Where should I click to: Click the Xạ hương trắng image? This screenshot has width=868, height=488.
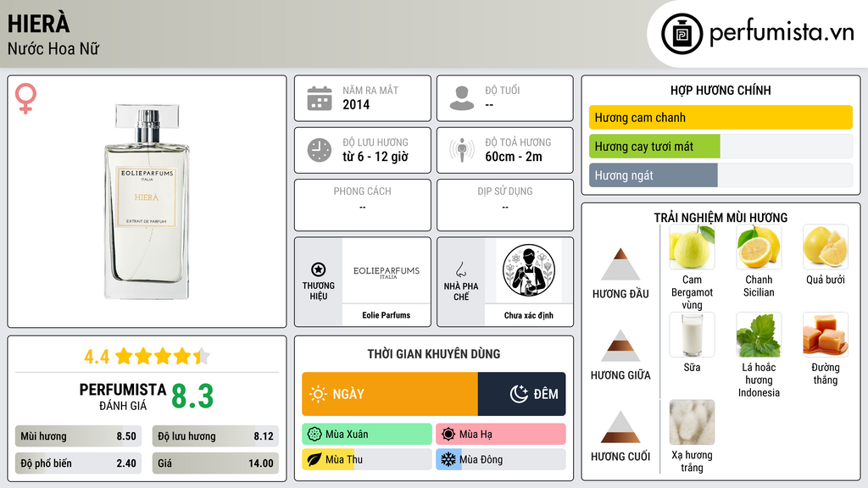[x=692, y=422]
